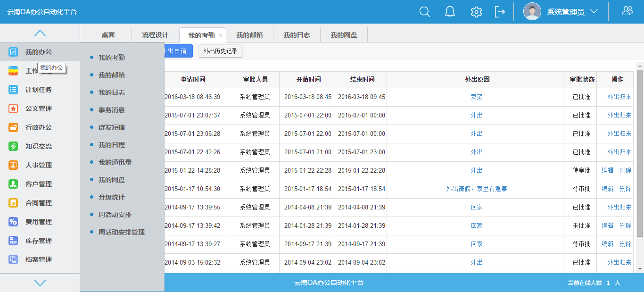Click sidebar up chevron arrow
This screenshot has height=292, width=644.
pyautogui.click(x=40, y=33)
